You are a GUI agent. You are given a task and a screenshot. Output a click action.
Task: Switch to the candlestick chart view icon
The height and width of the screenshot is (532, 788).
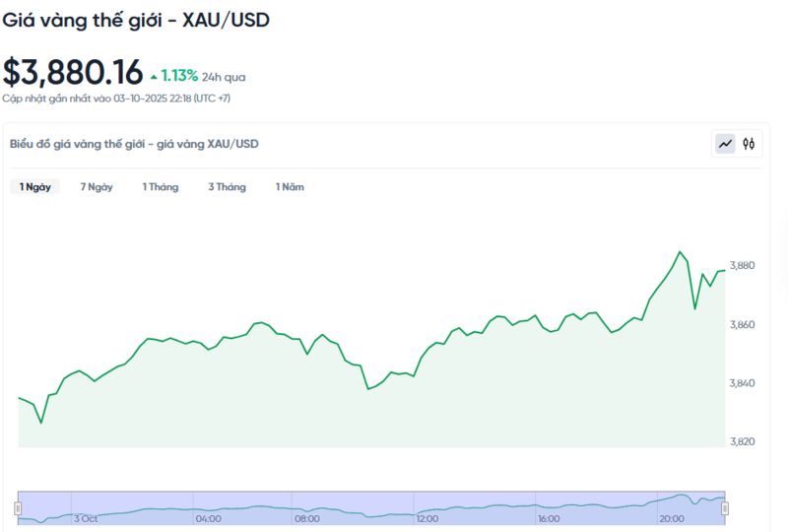pos(750,144)
